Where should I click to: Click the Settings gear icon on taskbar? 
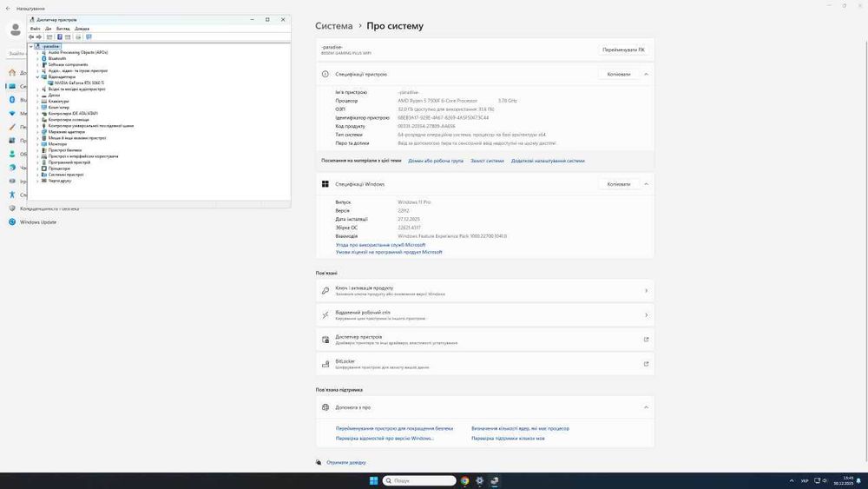click(479, 480)
